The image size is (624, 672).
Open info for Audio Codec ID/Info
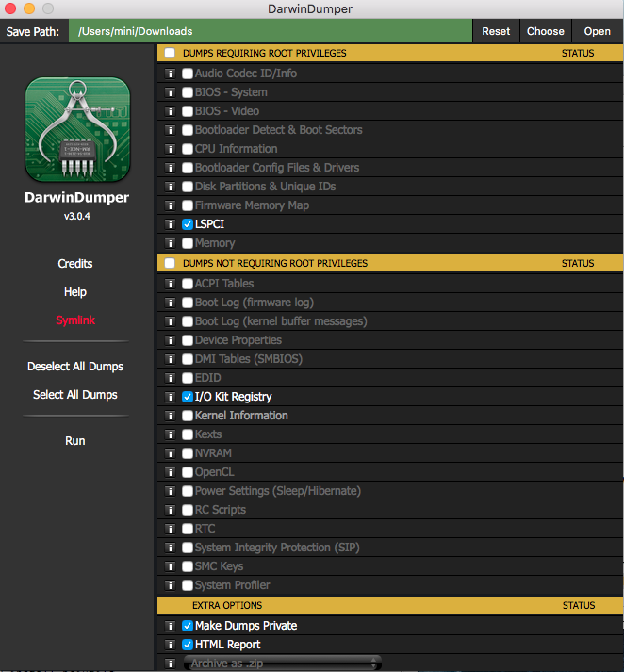[171, 74]
